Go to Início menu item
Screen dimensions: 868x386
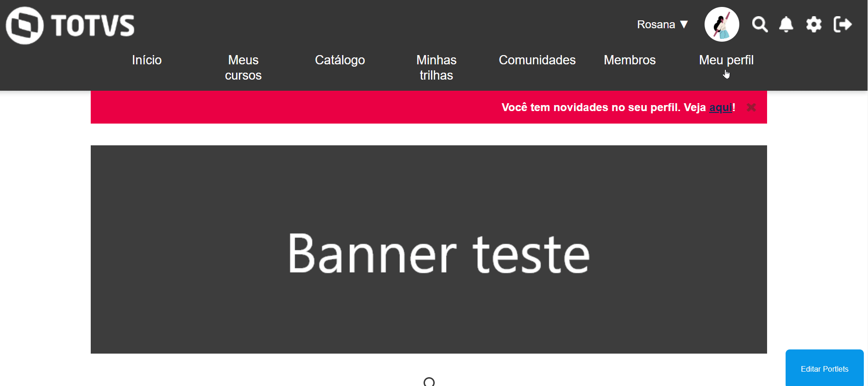click(147, 60)
